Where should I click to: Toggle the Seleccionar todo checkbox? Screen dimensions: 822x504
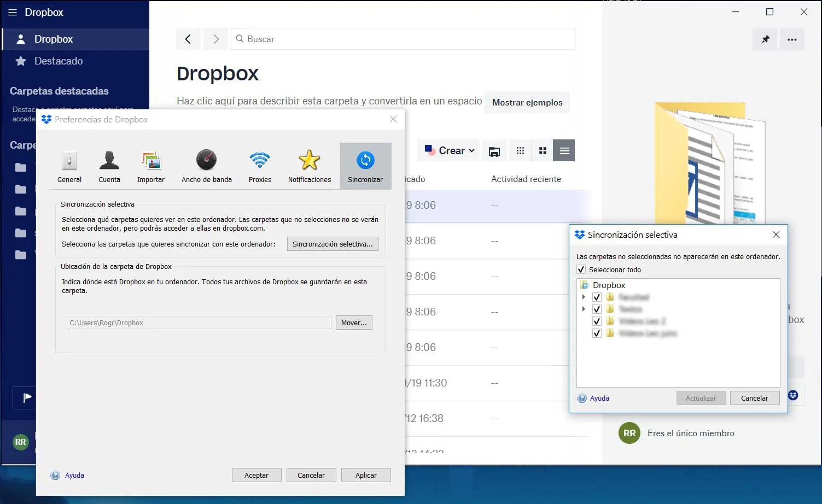pos(581,269)
